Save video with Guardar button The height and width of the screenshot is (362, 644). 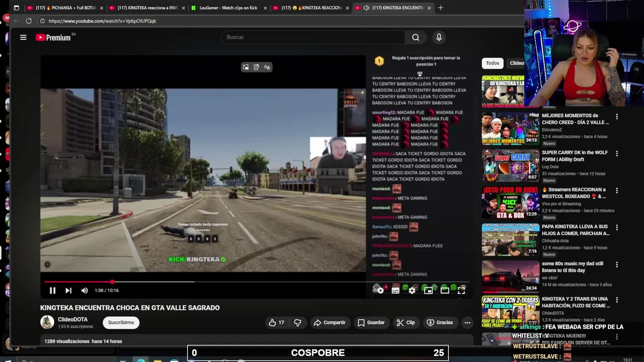click(x=371, y=323)
